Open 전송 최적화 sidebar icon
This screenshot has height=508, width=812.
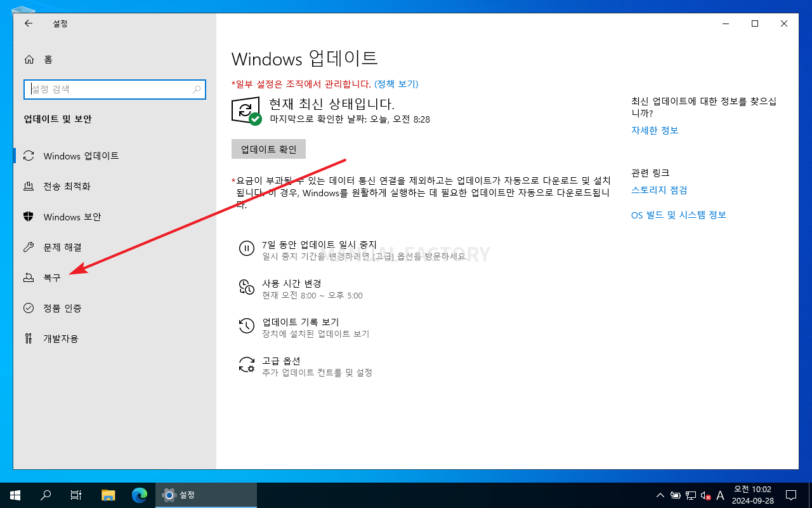point(29,186)
